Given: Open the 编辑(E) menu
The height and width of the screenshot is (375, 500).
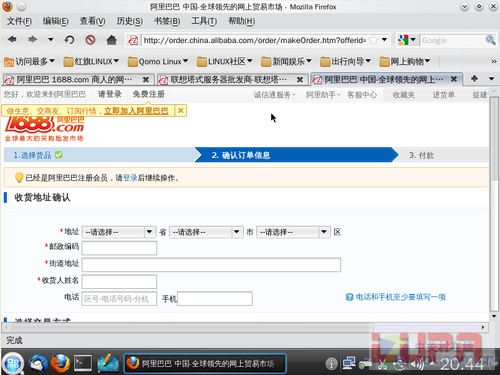Looking at the screenshot, I should click(x=56, y=21).
